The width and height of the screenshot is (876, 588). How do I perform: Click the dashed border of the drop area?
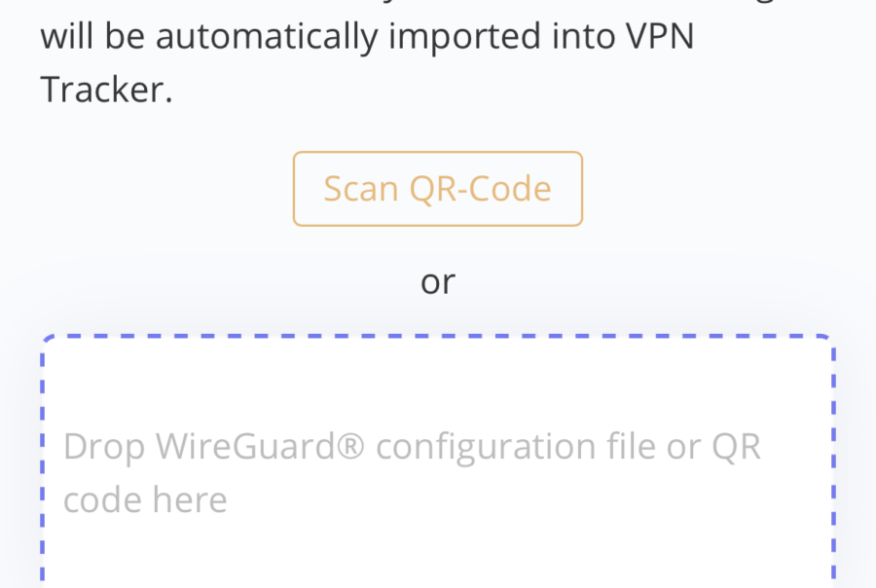tap(437, 334)
